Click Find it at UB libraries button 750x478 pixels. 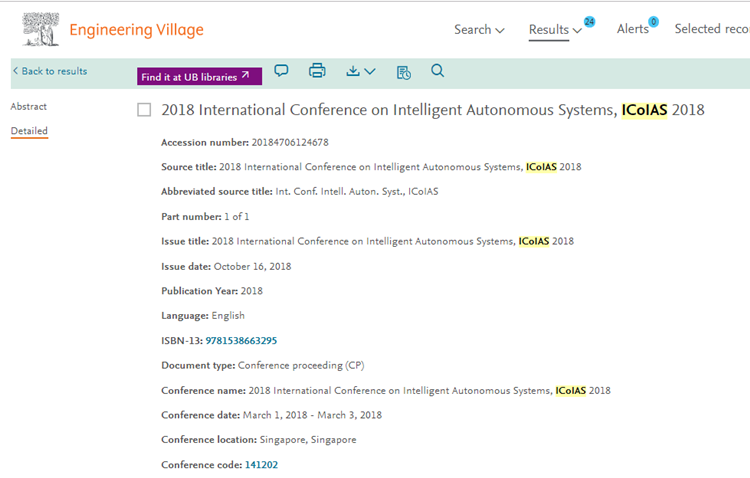[x=199, y=77]
